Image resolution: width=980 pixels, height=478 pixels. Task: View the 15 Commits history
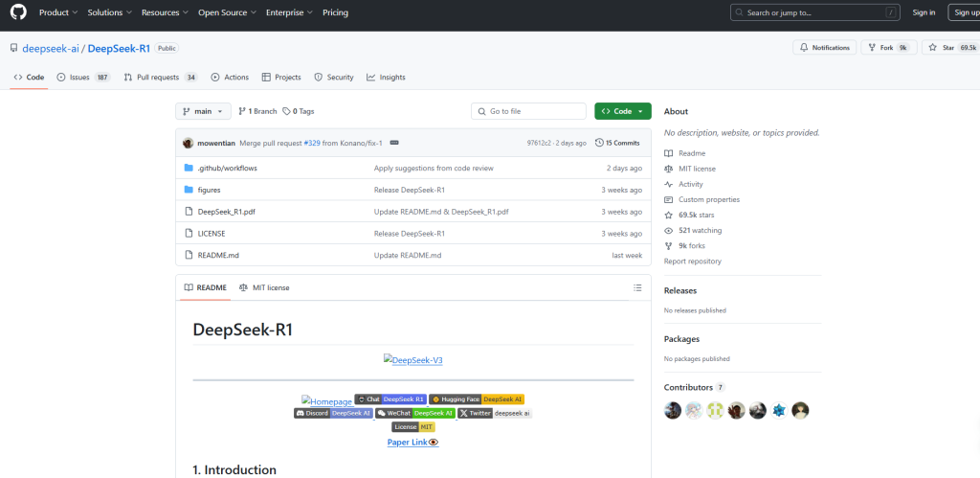point(617,143)
